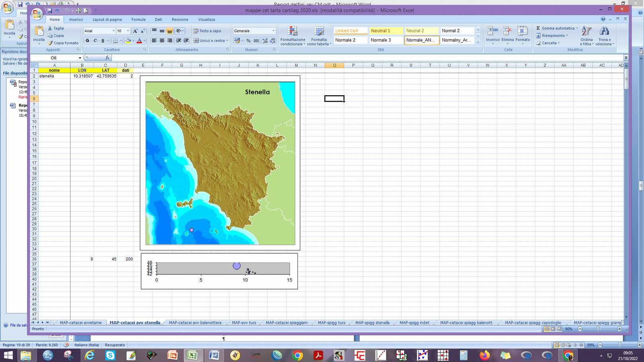Click the Office button in Excel
The image size is (644, 362).
point(37,14)
